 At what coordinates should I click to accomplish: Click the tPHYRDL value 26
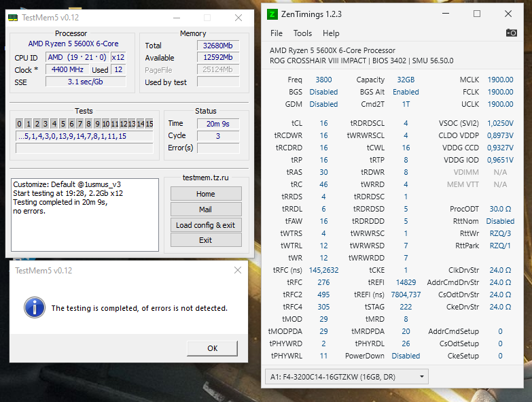(406, 344)
